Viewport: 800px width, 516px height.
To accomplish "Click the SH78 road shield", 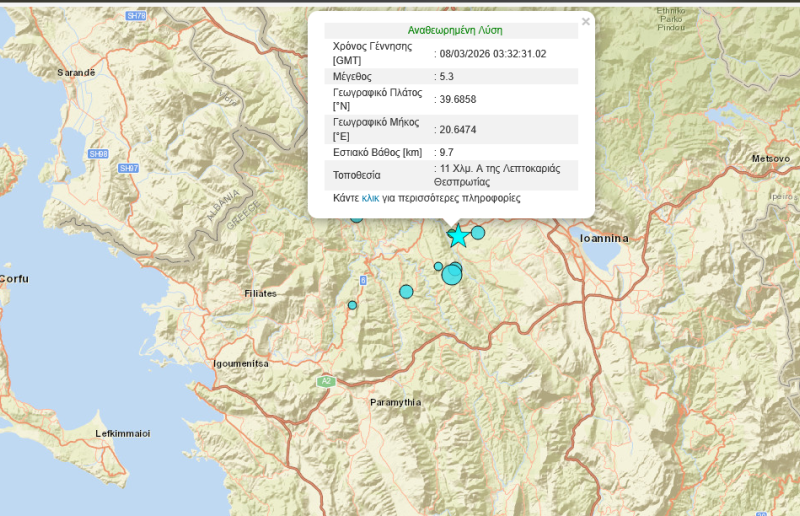I will click(x=136, y=17).
